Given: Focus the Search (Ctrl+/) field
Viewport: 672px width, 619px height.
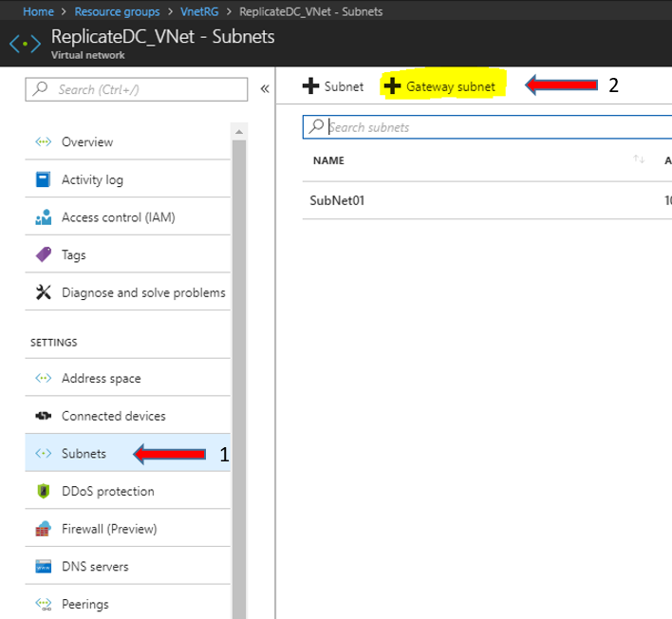Looking at the screenshot, I should pos(137,89).
